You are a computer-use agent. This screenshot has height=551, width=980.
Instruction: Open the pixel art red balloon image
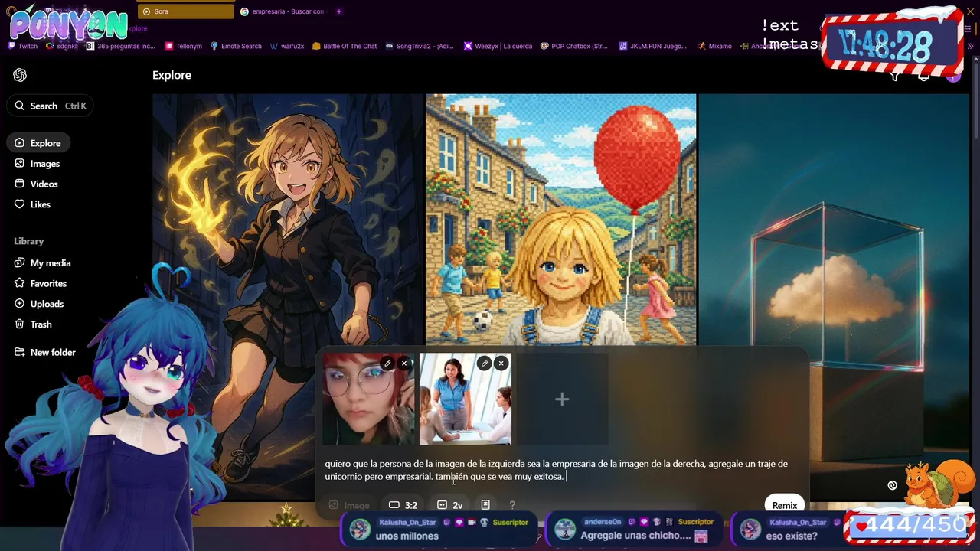(560, 220)
